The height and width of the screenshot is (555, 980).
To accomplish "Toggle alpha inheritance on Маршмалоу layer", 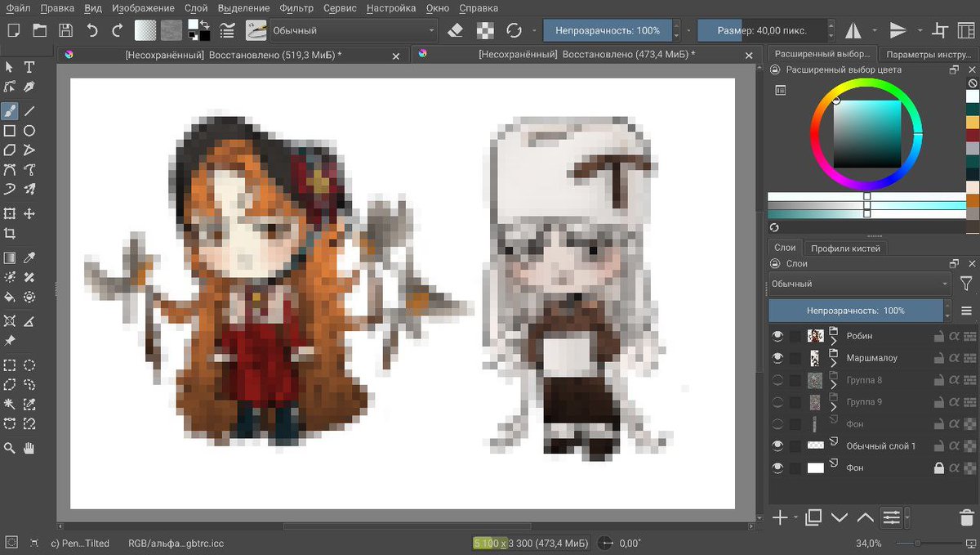I will (955, 358).
